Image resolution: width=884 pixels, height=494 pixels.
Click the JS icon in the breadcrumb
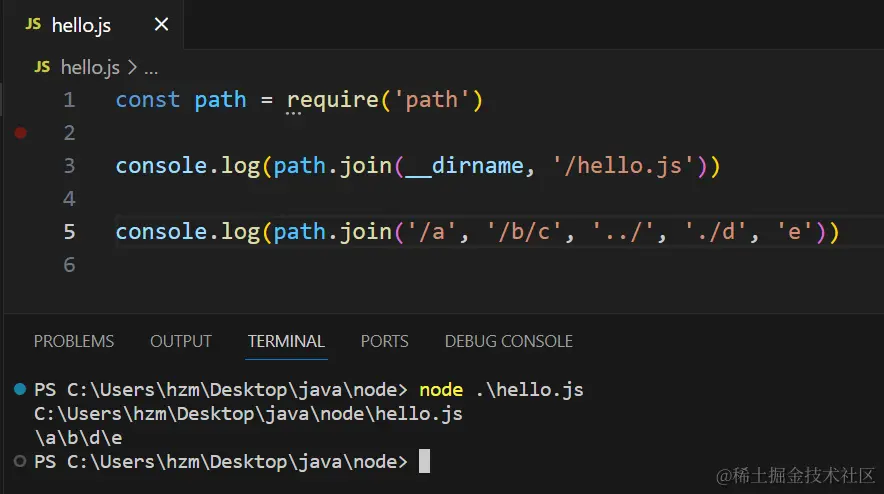tap(42, 67)
